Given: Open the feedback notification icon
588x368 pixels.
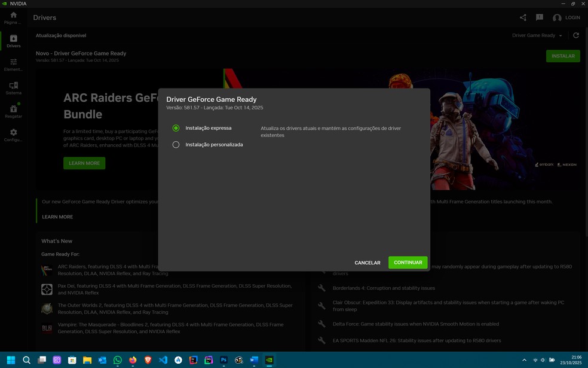Looking at the screenshot, I should click(x=539, y=18).
